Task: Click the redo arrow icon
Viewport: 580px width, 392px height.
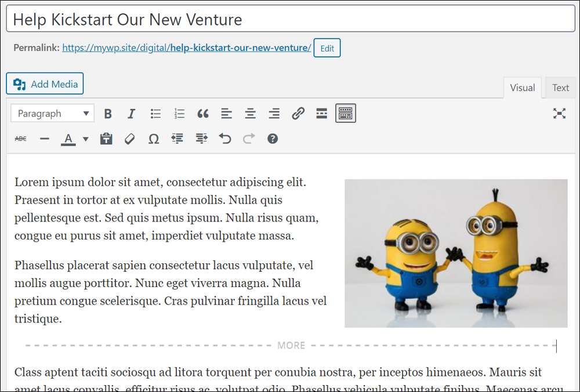Action: point(249,139)
